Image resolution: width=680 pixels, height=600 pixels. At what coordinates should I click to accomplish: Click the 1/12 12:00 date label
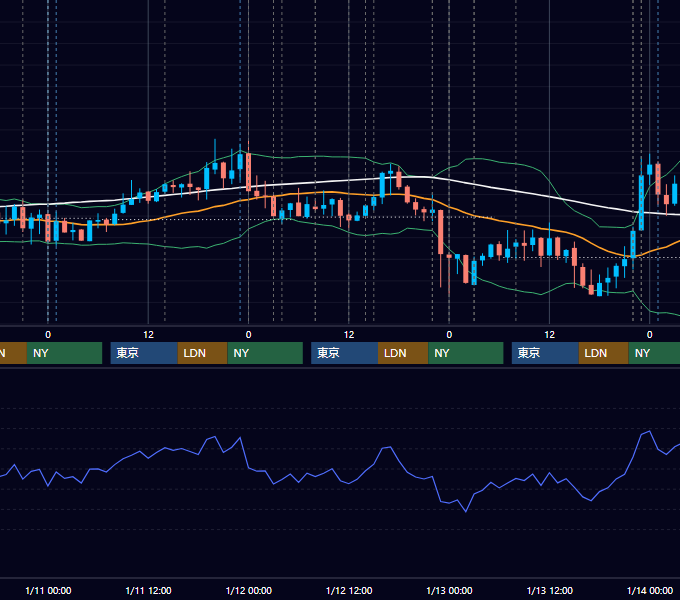coord(349,590)
